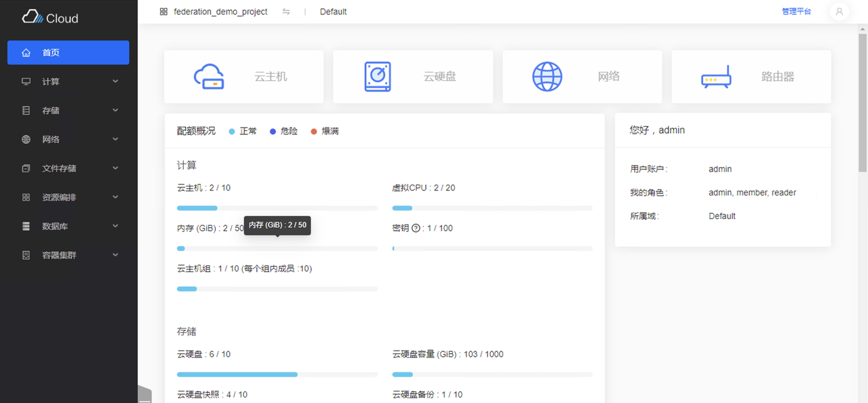Screen dimensions: 868x403
Task: Open the user avatar menu
Action: point(839,12)
